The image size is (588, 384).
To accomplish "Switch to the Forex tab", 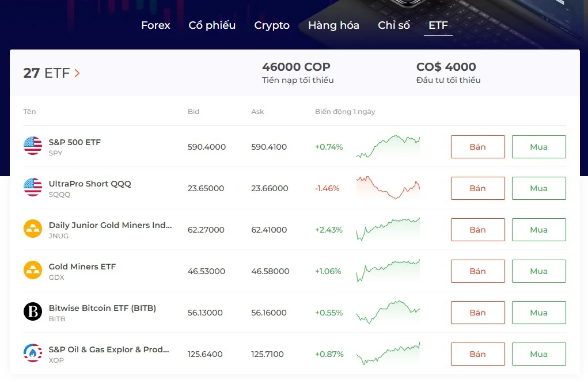I will pos(155,25).
